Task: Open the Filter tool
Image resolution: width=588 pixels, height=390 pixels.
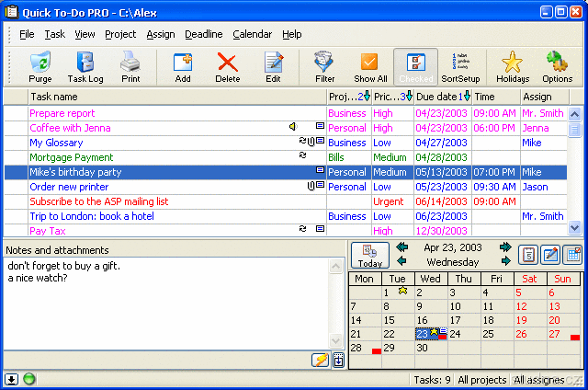Action: 324,67
